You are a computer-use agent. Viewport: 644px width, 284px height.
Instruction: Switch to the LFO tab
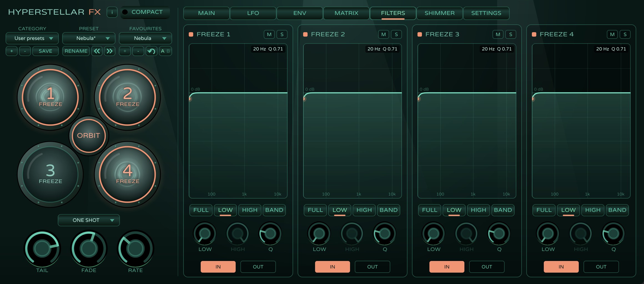[253, 13]
